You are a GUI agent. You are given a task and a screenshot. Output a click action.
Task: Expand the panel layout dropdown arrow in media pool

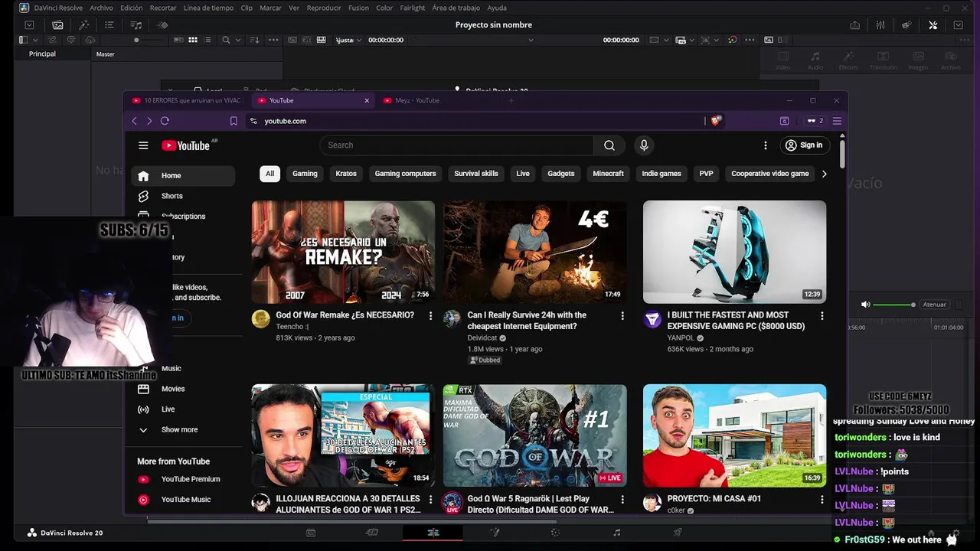[x=34, y=40]
